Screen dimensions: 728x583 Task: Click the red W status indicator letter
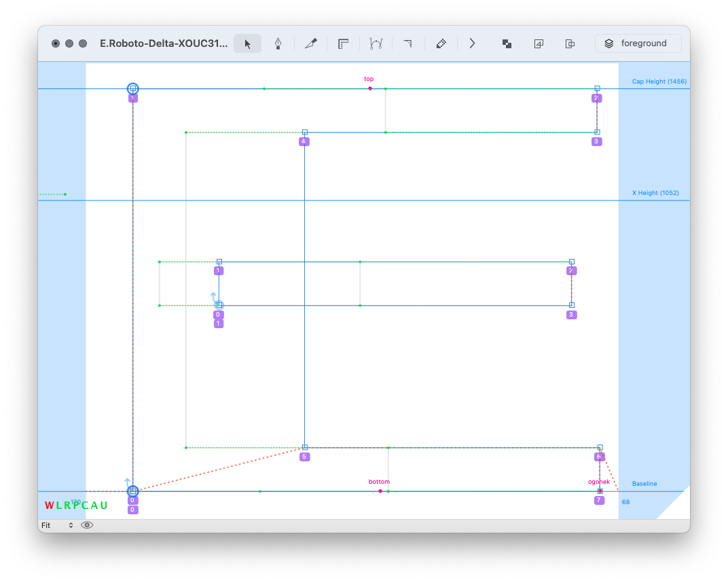(49, 506)
